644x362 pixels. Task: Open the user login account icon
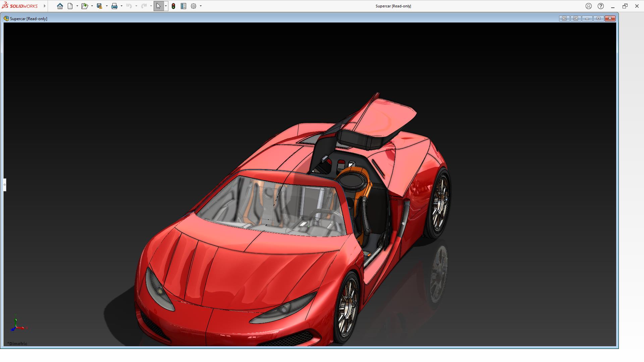tap(589, 6)
